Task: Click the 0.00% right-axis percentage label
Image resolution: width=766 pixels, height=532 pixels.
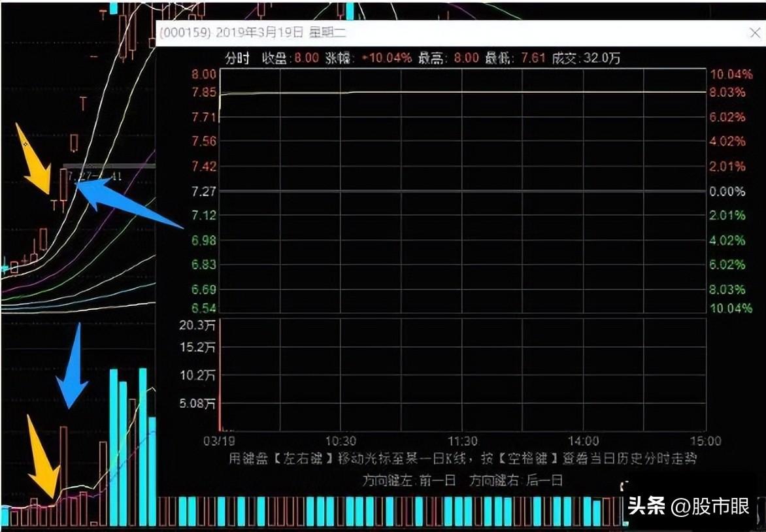Action: [x=727, y=191]
